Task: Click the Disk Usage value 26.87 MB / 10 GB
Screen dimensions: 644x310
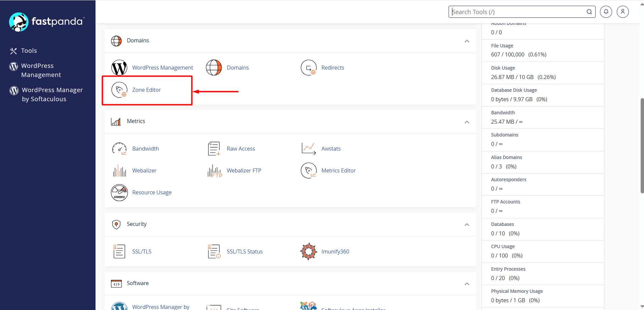Action: [x=512, y=77]
